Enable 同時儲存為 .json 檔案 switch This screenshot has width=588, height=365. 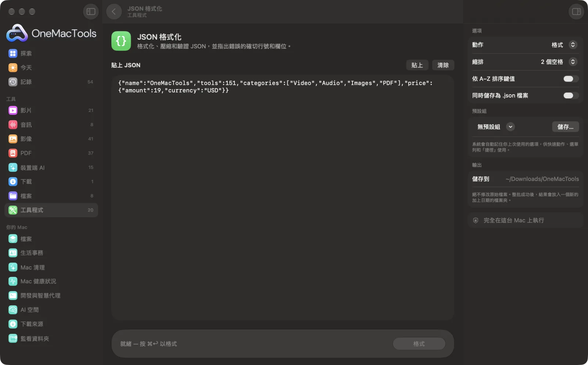pos(571,95)
